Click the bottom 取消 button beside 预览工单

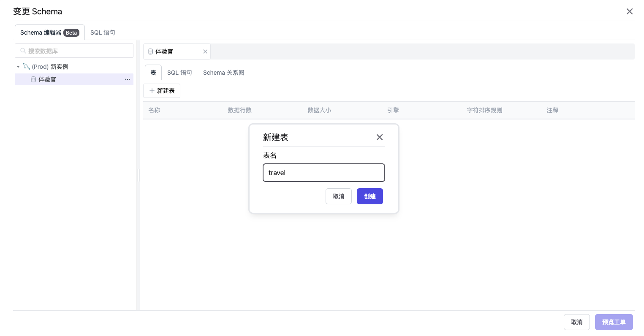click(x=576, y=322)
